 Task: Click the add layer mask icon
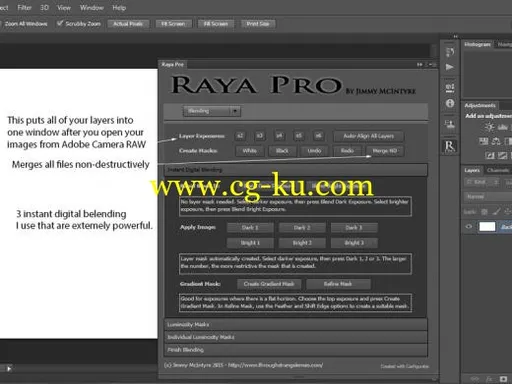[503, 379]
